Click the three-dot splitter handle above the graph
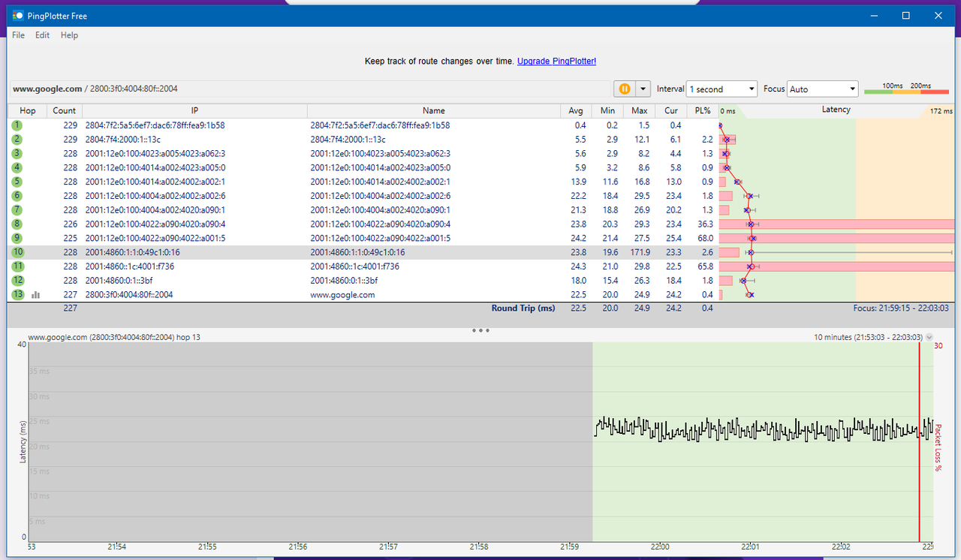 coord(480,330)
